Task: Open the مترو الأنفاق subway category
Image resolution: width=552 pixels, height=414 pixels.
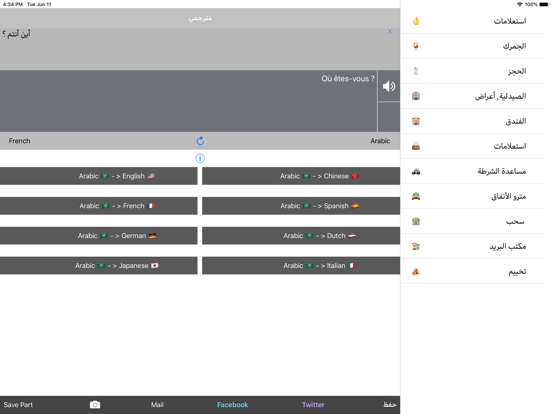Action: 472,196
